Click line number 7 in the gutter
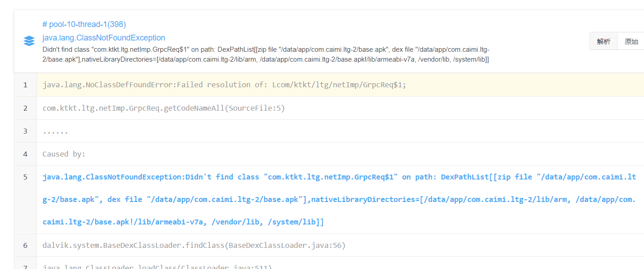The height and width of the screenshot is (269, 644). pyautogui.click(x=25, y=267)
